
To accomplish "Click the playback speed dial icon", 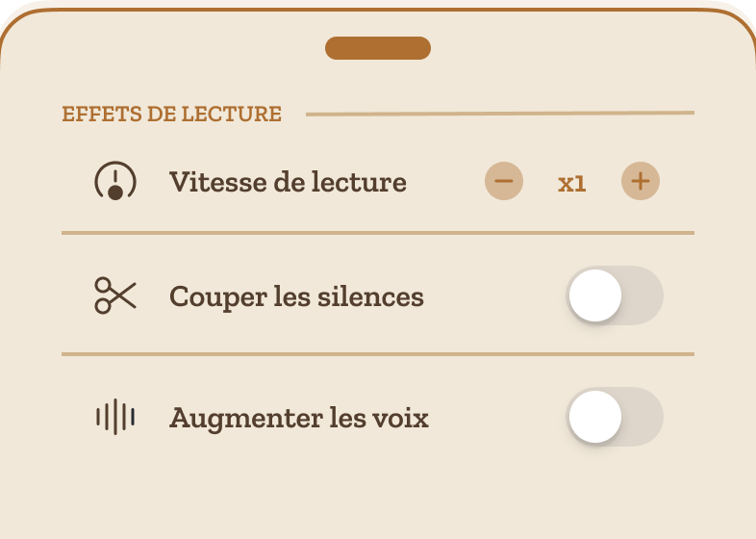I will pos(115,181).
